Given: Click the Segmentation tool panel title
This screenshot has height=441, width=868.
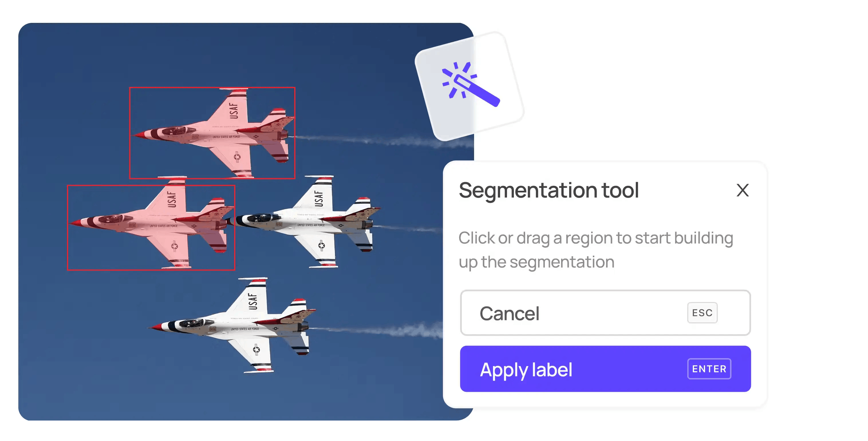Looking at the screenshot, I should tap(549, 190).
